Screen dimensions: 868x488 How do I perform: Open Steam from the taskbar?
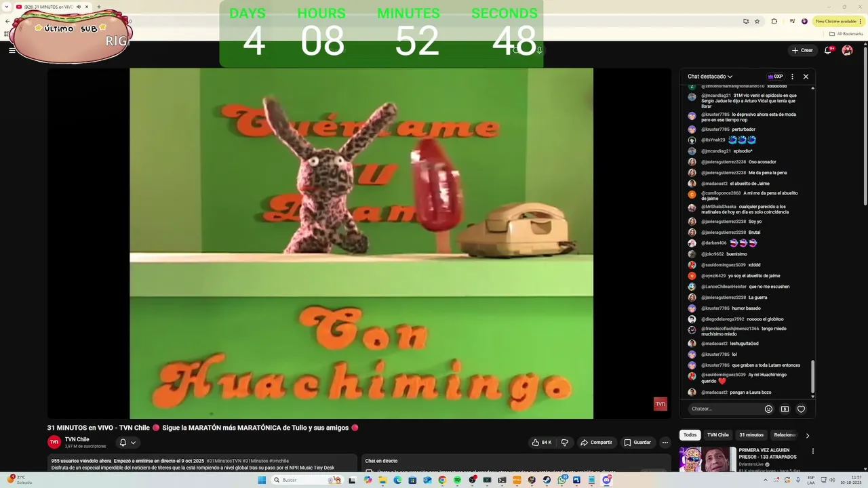pos(547,480)
